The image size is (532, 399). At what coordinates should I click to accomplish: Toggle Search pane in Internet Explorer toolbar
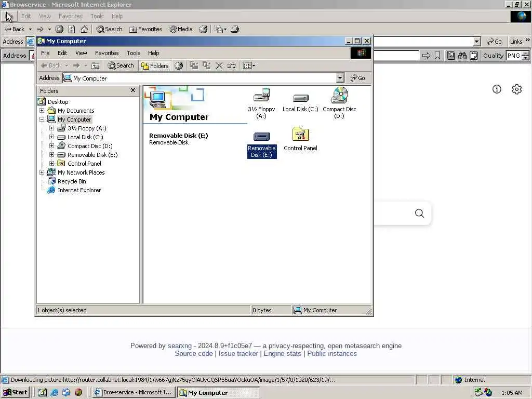109,29
